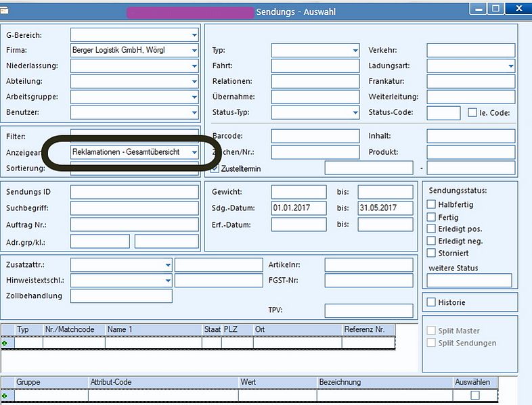Viewport: 532px width, 405px height.
Task: Click the Übernahme input field
Action: coord(315,97)
